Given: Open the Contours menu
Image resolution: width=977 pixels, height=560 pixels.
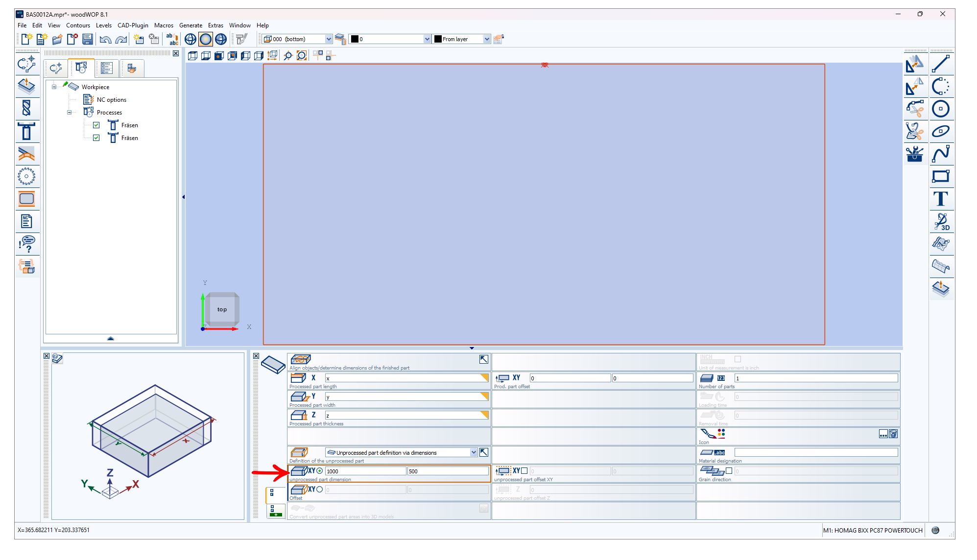Looking at the screenshot, I should coord(78,25).
